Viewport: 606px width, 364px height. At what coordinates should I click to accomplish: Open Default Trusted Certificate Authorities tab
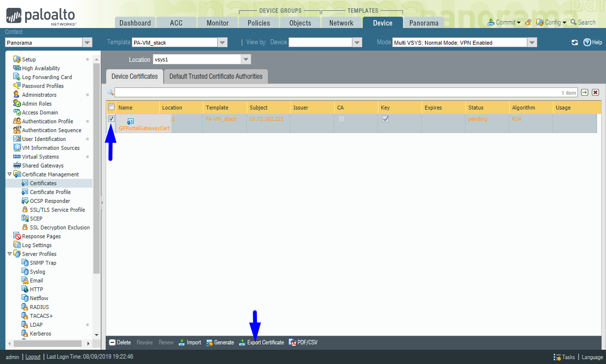[x=216, y=76]
